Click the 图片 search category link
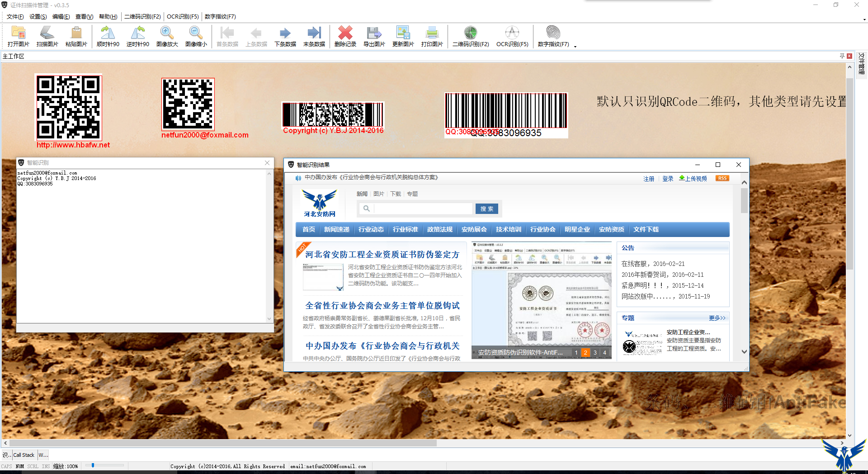This screenshot has width=868, height=474. click(x=379, y=194)
